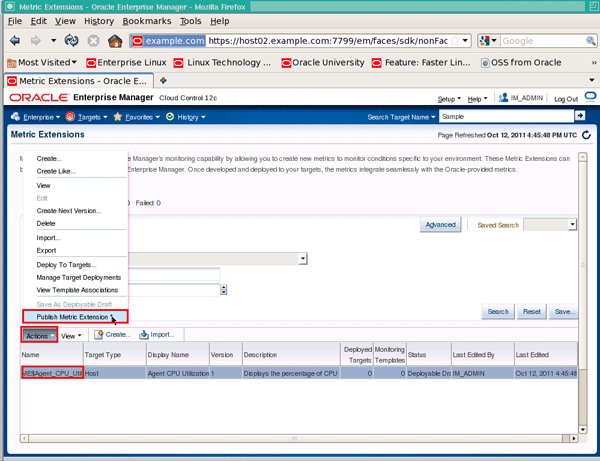Click the Advanced search button

pos(440,225)
